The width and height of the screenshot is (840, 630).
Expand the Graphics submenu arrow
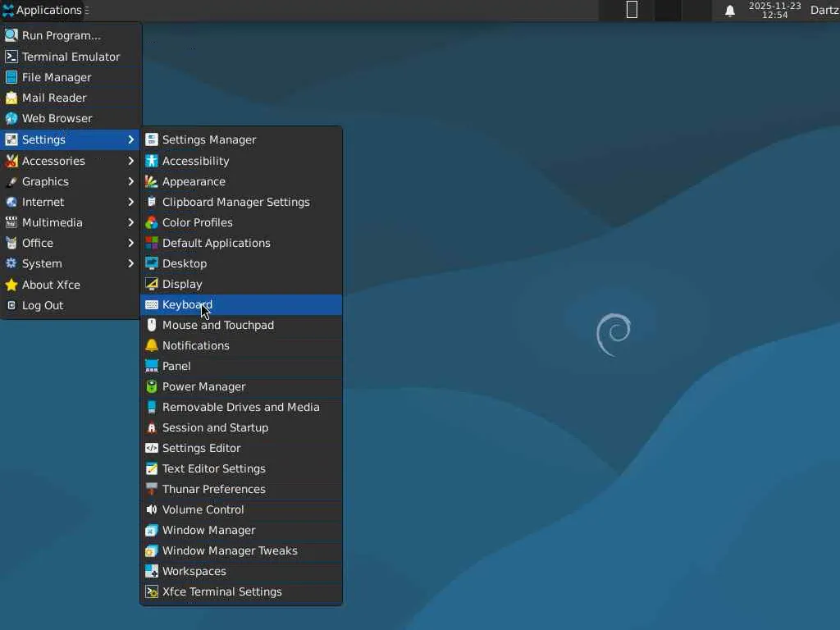point(130,181)
